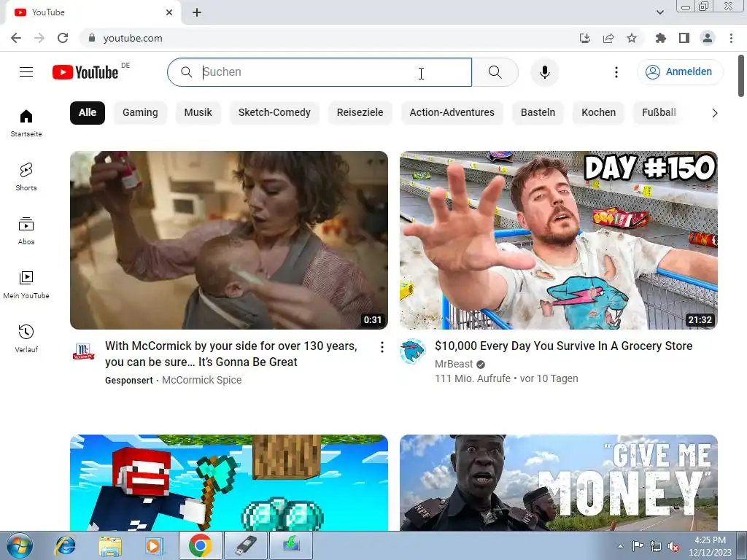
Task: Select the Sketch-Comedy filter chip
Action: (x=274, y=112)
